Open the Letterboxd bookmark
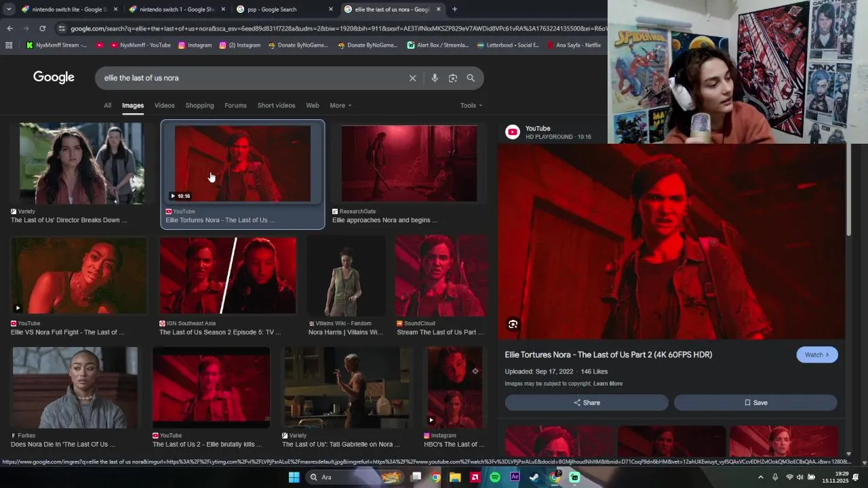The height and width of the screenshot is (488, 868). pos(508,45)
